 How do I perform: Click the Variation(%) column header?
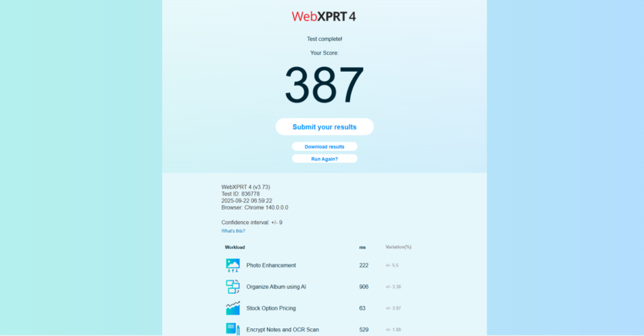pos(398,247)
